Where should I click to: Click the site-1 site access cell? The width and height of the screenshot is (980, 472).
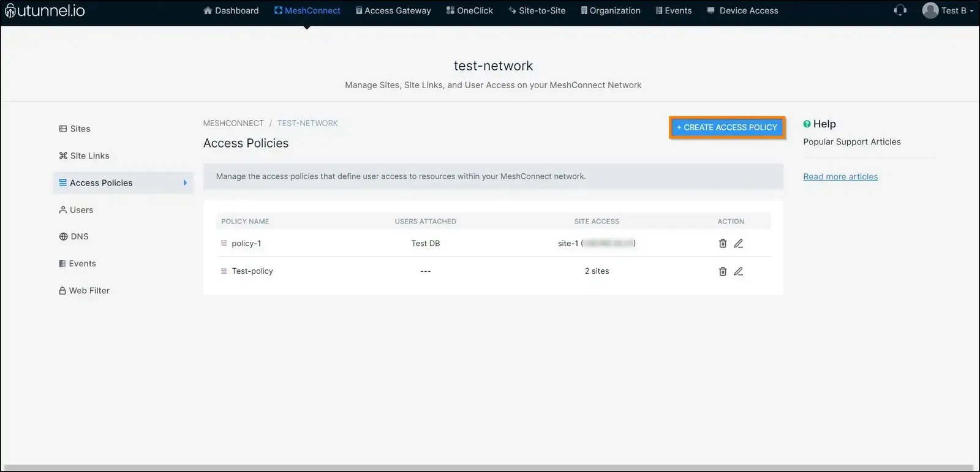pyautogui.click(x=597, y=244)
